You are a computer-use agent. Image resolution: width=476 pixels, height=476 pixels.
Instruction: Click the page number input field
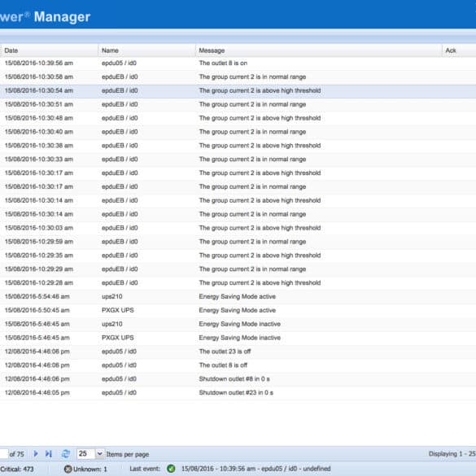[x=3, y=454]
